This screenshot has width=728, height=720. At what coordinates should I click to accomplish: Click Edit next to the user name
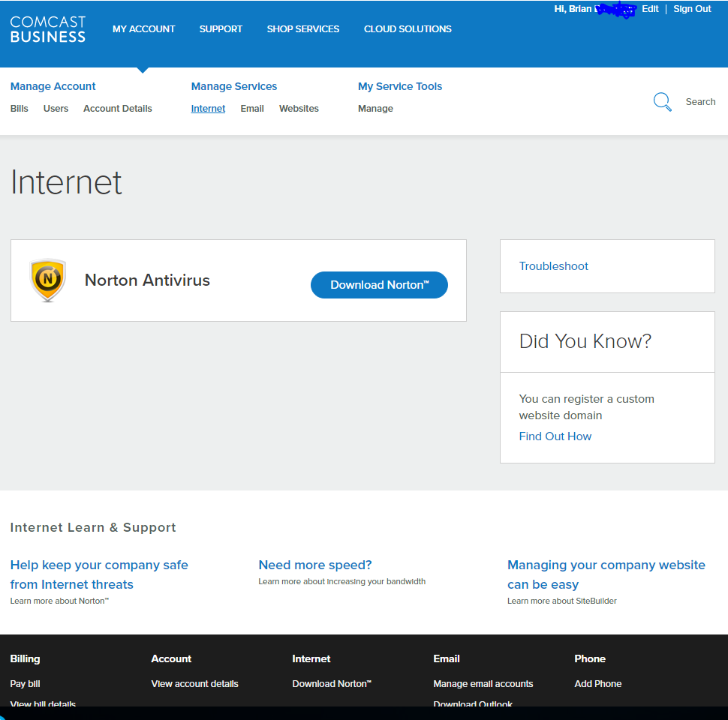coord(650,9)
